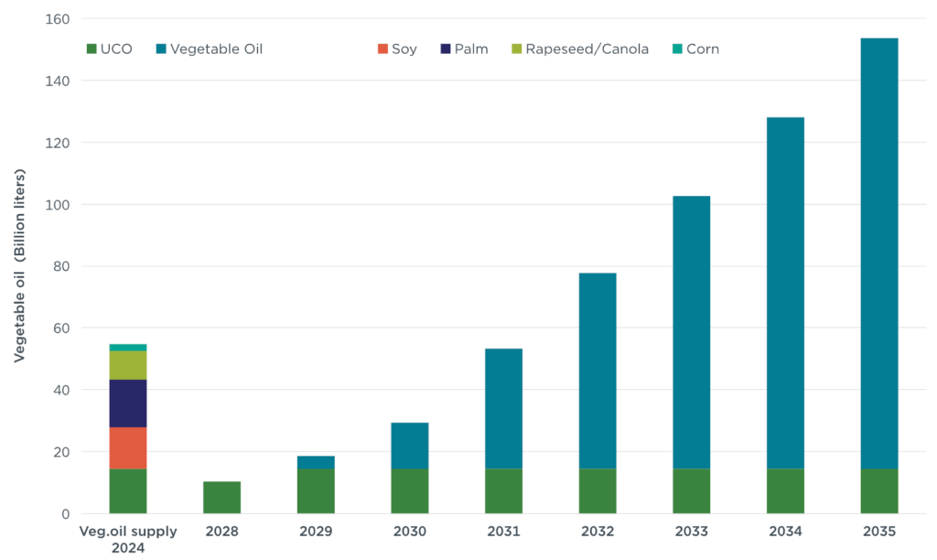This screenshot has height=560, width=937.
Task: Click the green UCO segment of the 2034 bar
Action: pos(785,491)
